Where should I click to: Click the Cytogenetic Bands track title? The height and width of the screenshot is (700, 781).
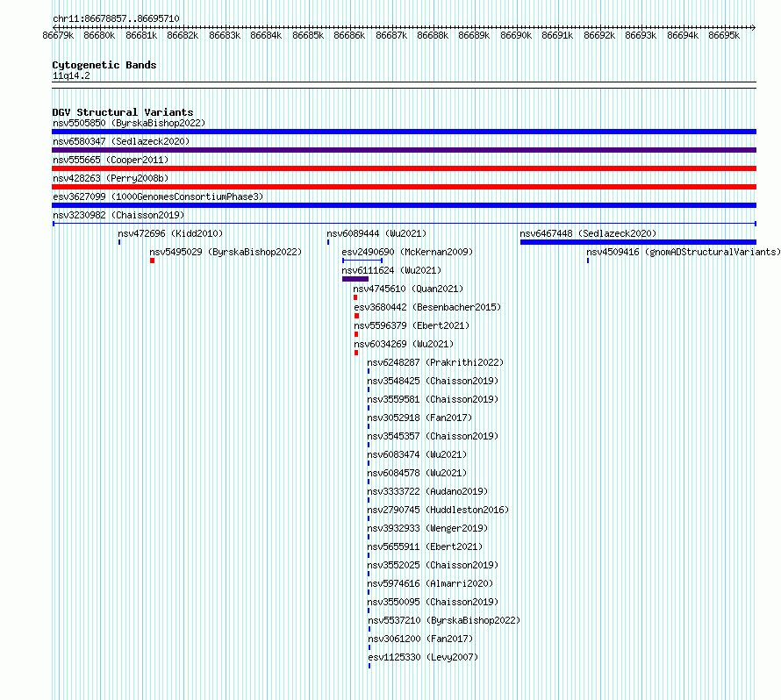point(104,65)
